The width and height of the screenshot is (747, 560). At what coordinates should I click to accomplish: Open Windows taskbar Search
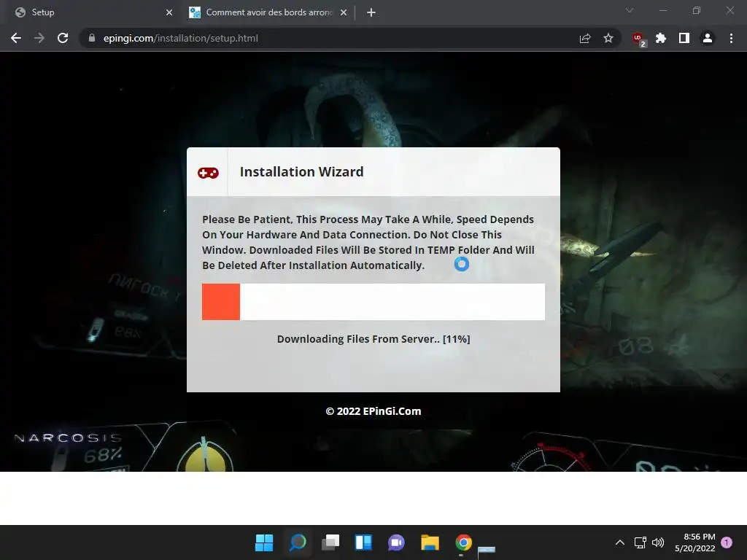298,542
